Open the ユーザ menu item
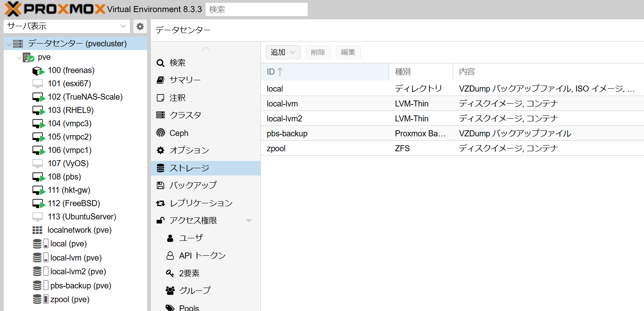This screenshot has height=311, width=644. click(x=206, y=238)
